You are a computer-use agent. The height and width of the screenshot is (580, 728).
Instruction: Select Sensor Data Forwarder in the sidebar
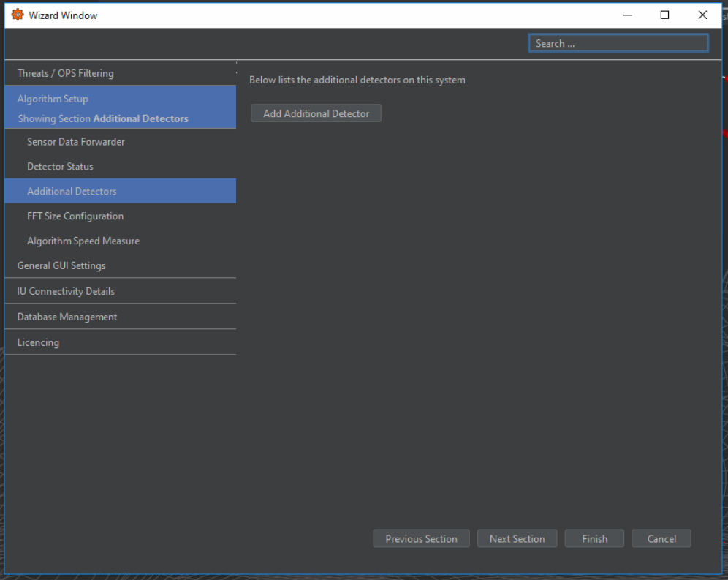click(x=76, y=142)
